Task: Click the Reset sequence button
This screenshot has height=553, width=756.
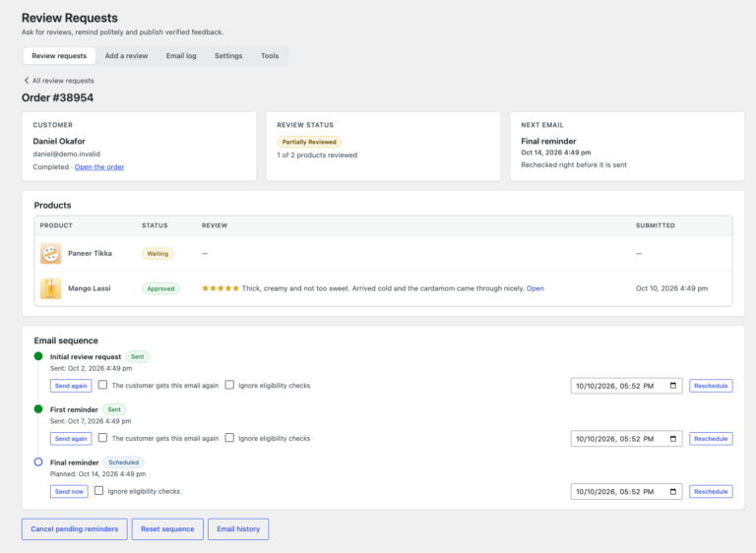Action: point(167,529)
